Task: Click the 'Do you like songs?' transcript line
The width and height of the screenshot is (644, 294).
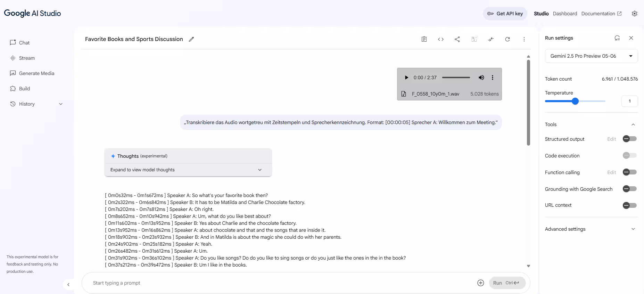Action: 255,258
